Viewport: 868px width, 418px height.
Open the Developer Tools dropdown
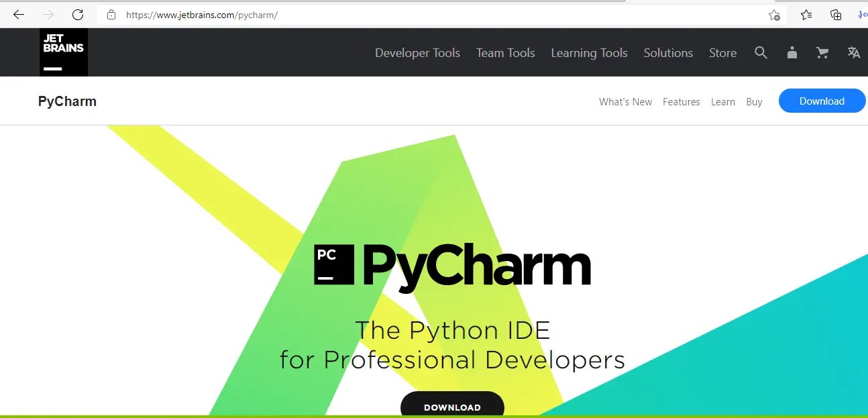(x=417, y=52)
